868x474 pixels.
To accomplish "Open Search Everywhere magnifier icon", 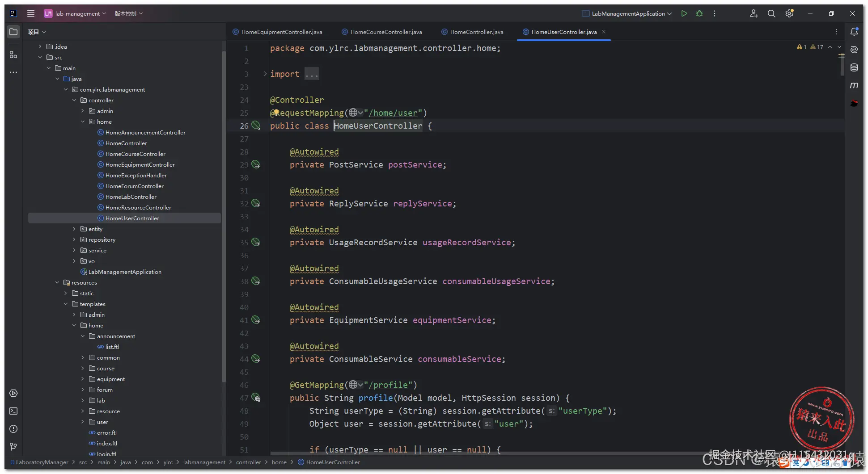I will (x=771, y=13).
